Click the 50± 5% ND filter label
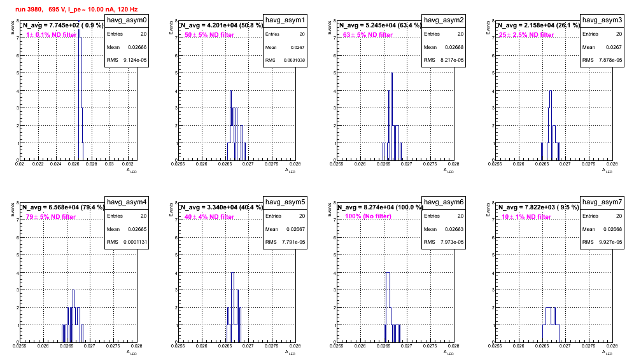The width and height of the screenshot is (634, 364). tap(209, 35)
